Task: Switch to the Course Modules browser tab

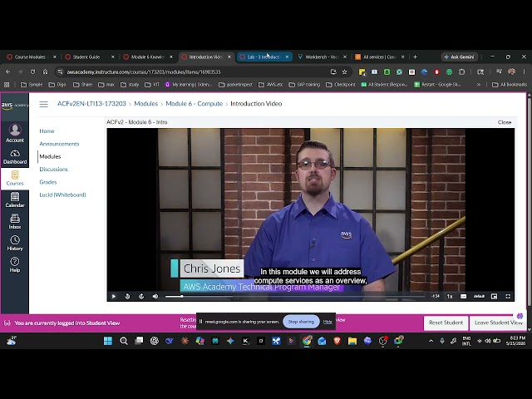Action: [x=32, y=57]
